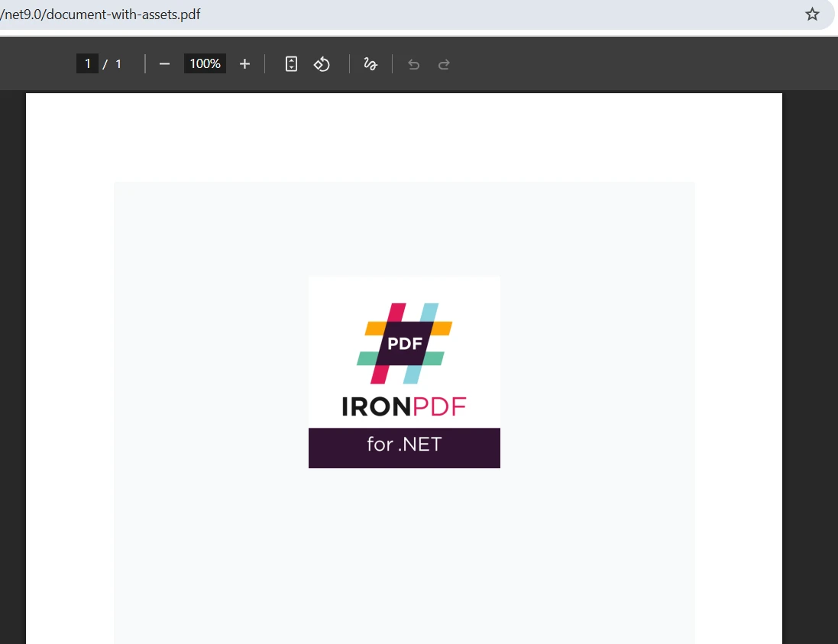Star the document-with-assets.pdf as a bookmark
Viewport: 838px width, 644px height.
point(812,14)
